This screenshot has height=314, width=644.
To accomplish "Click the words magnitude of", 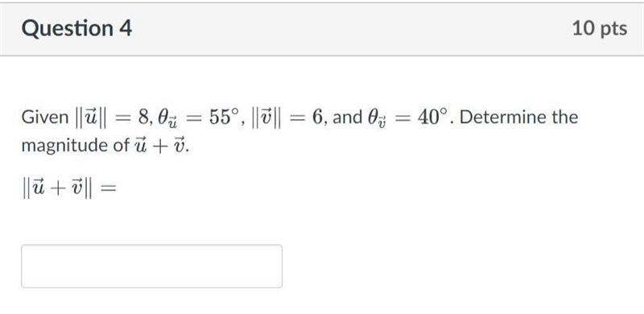I will (x=75, y=146).
